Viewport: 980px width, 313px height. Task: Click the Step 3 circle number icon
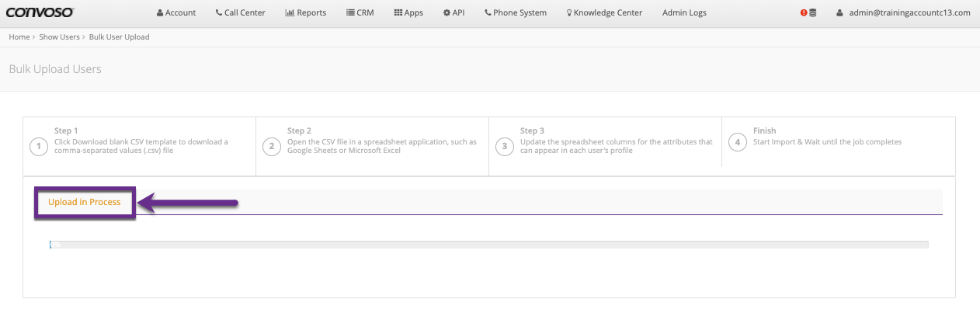505,146
